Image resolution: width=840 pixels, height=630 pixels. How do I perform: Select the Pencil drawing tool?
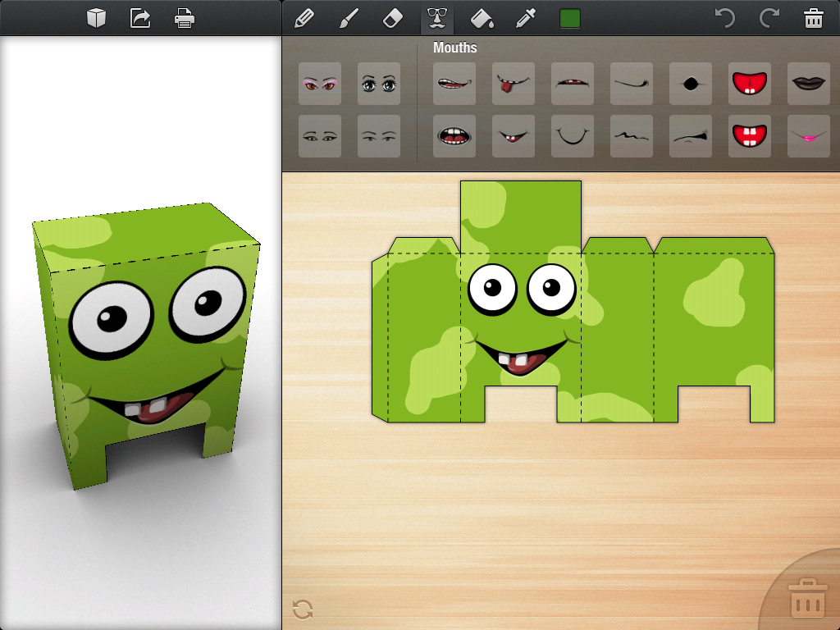pyautogui.click(x=304, y=18)
